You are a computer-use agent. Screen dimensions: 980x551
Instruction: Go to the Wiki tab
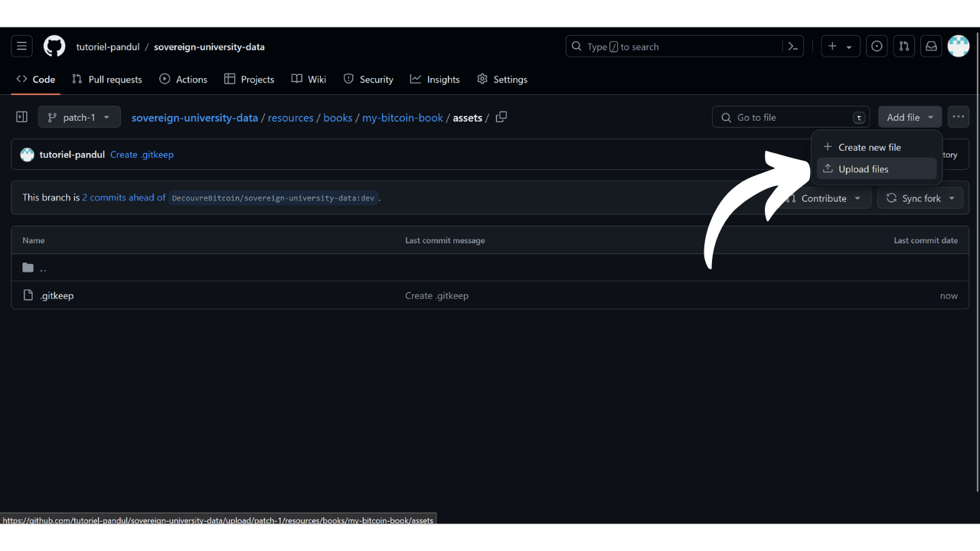[309, 79]
